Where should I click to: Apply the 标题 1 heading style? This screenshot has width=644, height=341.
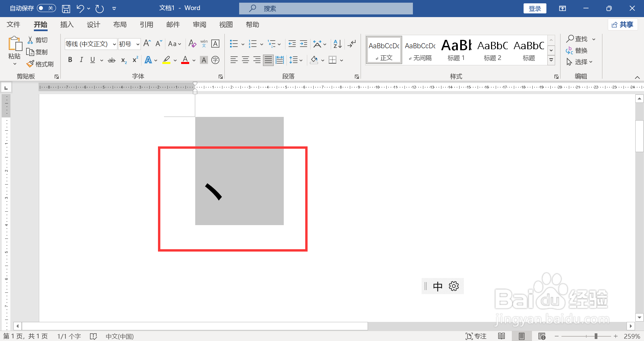click(x=456, y=50)
